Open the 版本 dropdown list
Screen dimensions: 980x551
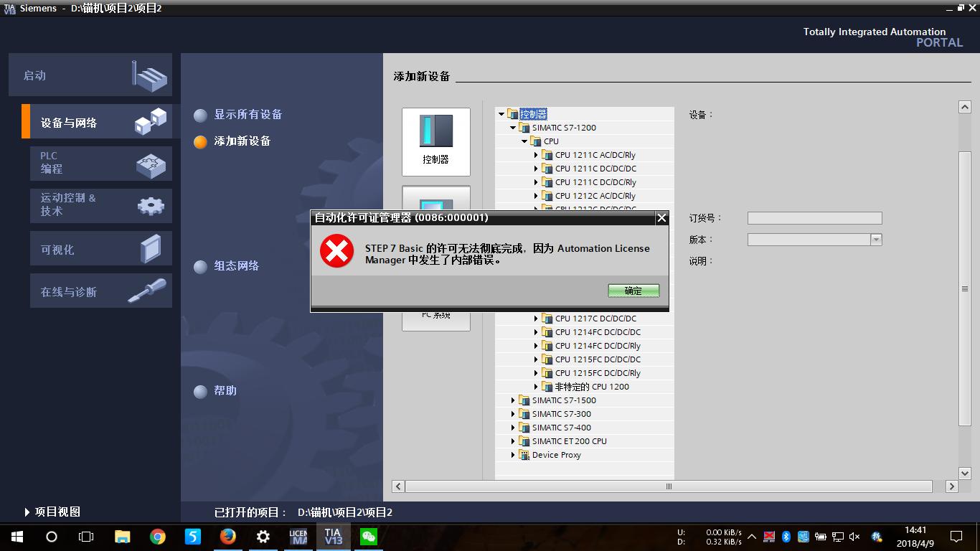tap(876, 240)
